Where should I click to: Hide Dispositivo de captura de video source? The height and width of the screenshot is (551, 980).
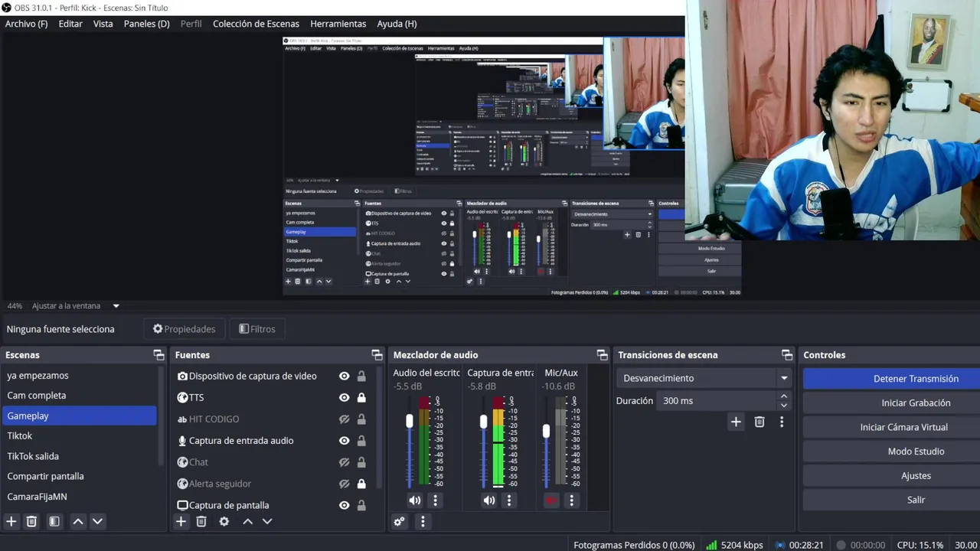point(345,376)
